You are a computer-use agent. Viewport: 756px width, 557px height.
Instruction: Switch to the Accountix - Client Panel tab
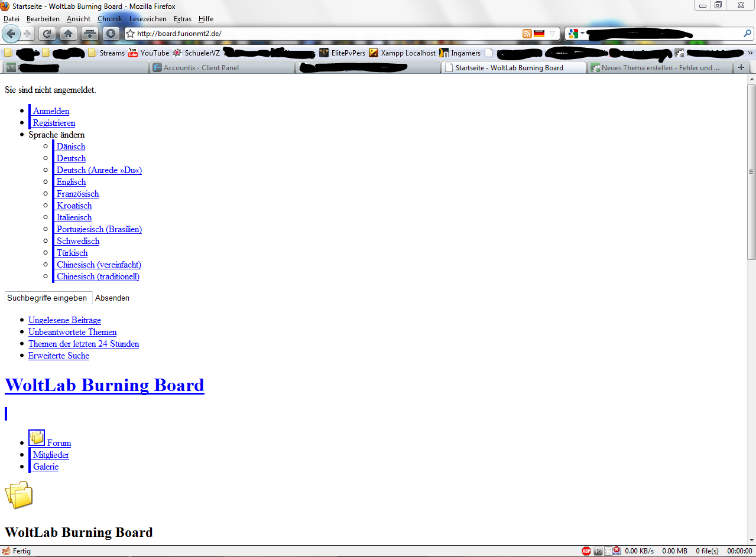201,68
